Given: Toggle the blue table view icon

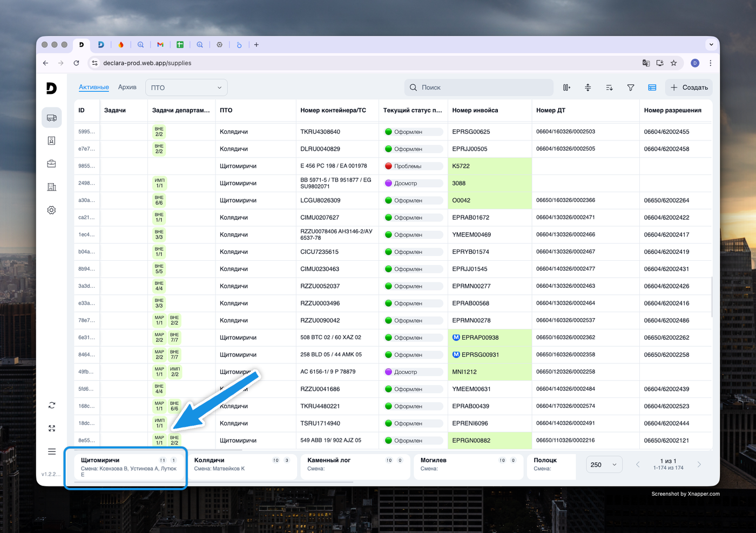Looking at the screenshot, I should coord(652,87).
